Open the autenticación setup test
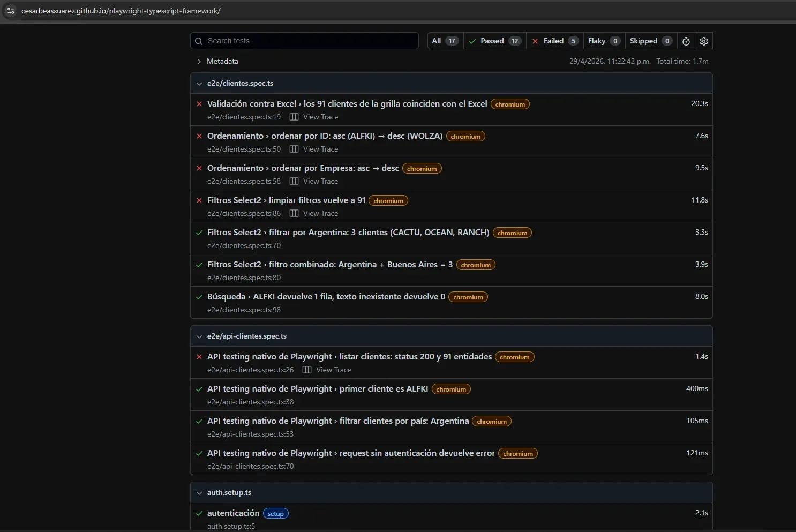This screenshot has height=532, width=796. click(x=233, y=513)
